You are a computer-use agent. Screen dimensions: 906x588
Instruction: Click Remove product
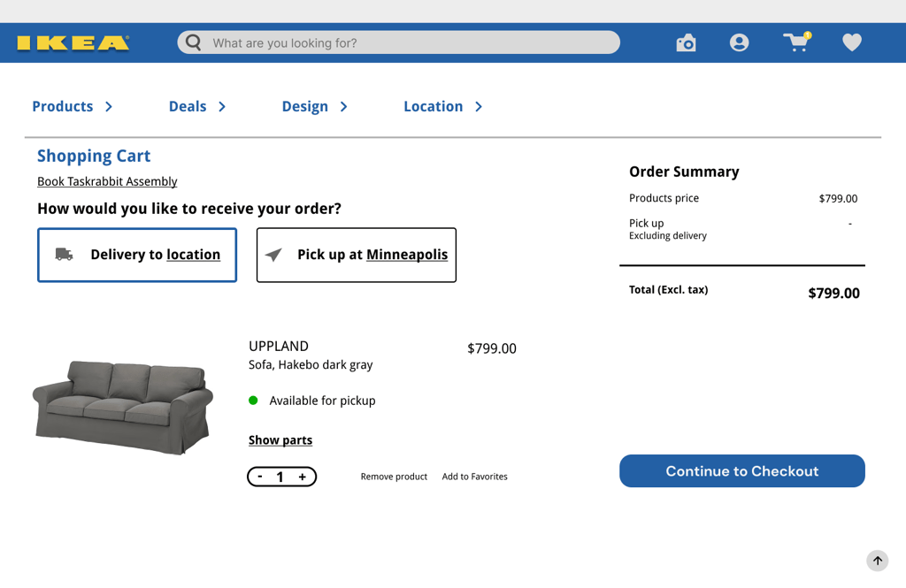394,477
